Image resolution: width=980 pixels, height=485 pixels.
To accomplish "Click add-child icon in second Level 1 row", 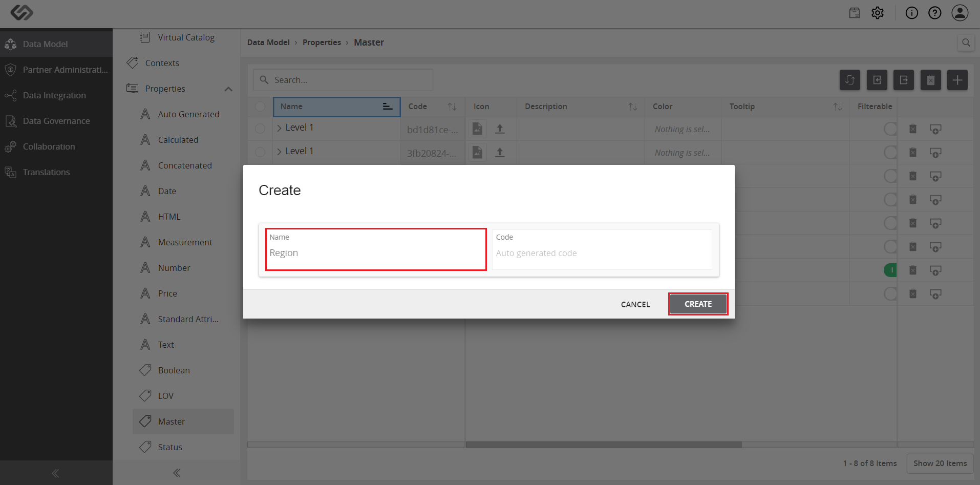I will tap(935, 153).
